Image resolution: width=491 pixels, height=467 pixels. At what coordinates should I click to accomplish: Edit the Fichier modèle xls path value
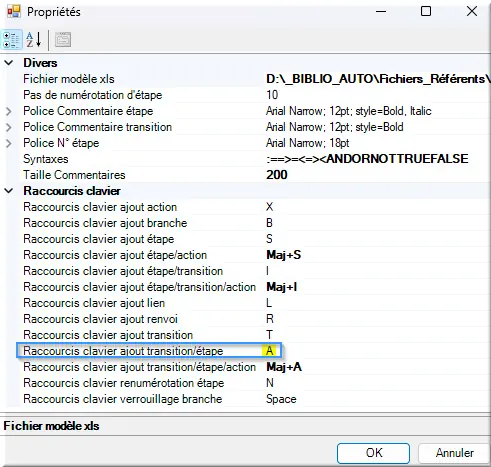point(378,79)
